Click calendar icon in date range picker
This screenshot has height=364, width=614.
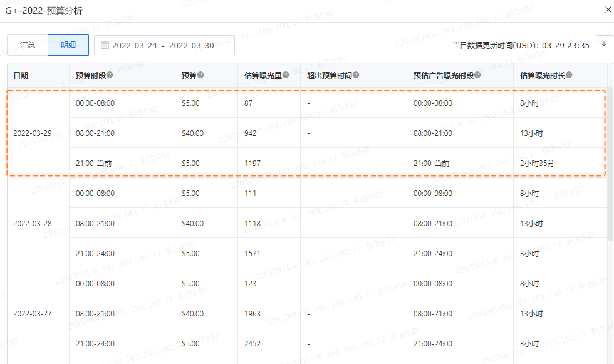tap(105, 46)
